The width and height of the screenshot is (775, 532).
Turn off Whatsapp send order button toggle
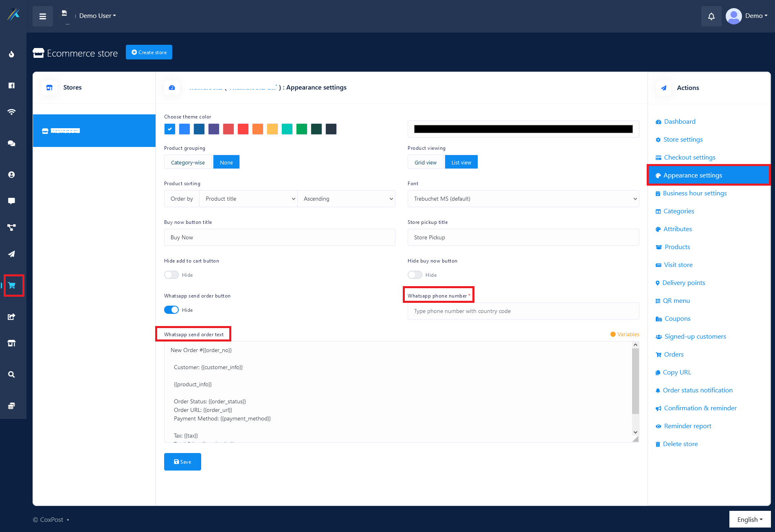click(171, 310)
